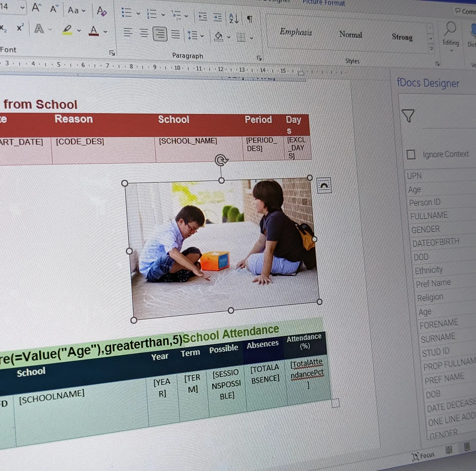The image size is (476, 471).
Task: Toggle Show/Hide paragraph marks
Action: coord(250,19)
